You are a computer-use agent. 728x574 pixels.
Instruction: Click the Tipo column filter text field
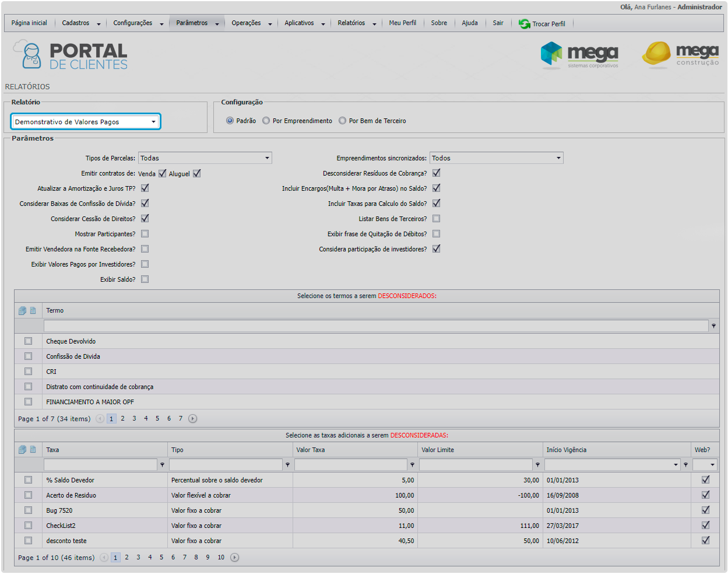226,465
